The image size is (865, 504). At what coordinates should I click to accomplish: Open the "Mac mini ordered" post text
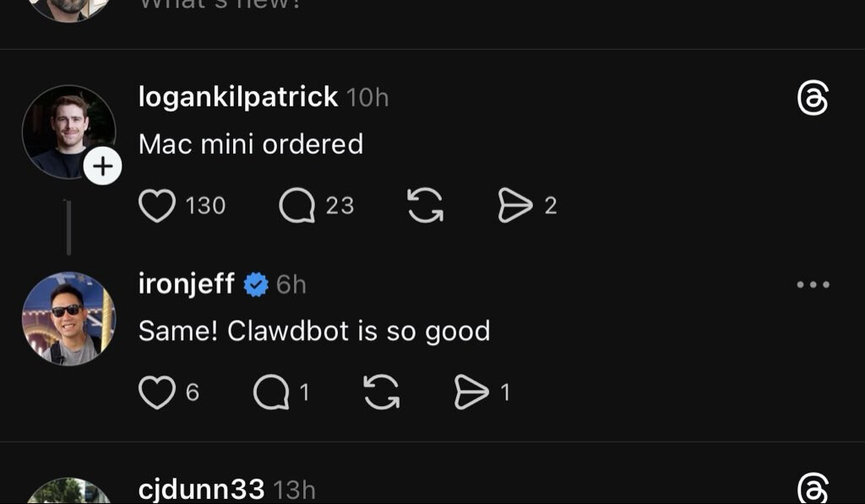tap(251, 144)
